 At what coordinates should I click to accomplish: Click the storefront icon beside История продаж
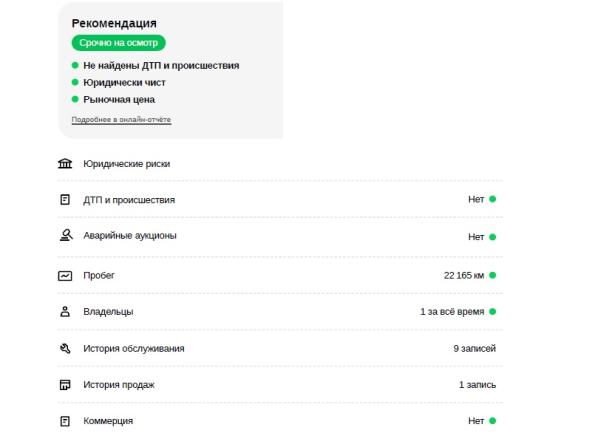coord(65,385)
